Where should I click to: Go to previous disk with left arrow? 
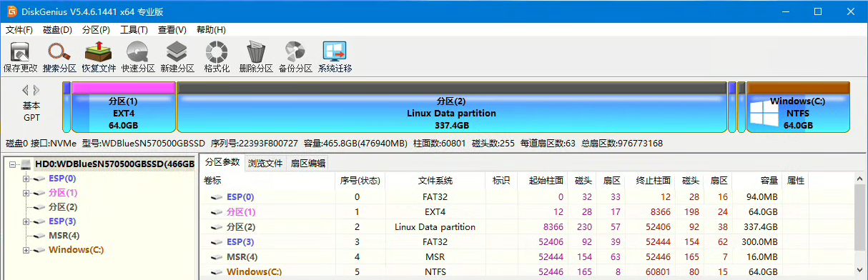pos(26,90)
